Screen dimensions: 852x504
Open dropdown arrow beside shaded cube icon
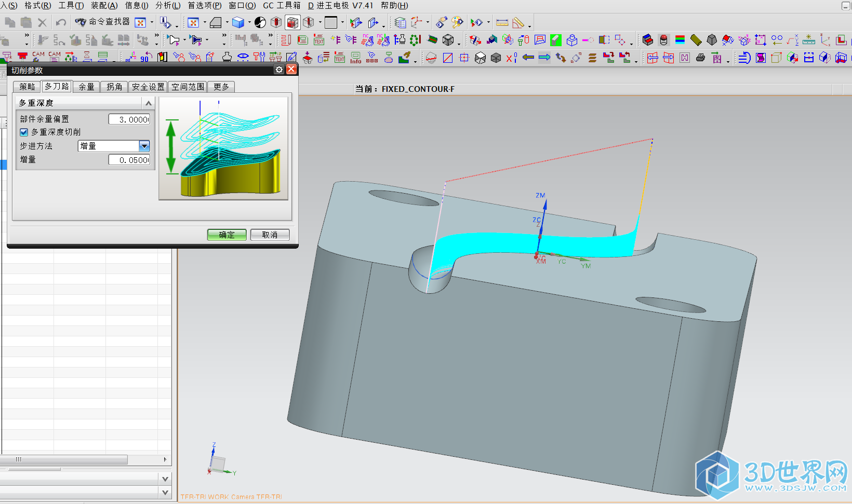click(x=249, y=22)
